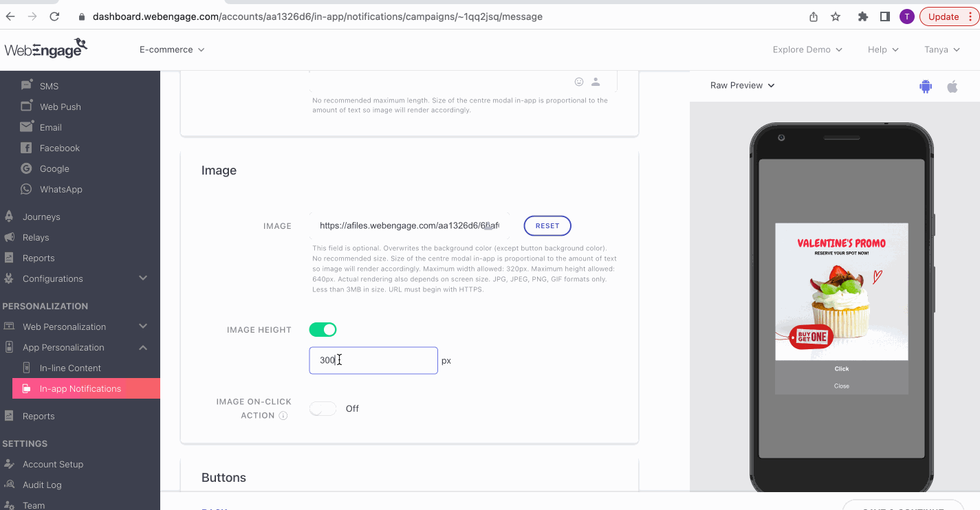The width and height of the screenshot is (980, 510).
Task: Collapse the App Personalization section
Action: [143, 348]
